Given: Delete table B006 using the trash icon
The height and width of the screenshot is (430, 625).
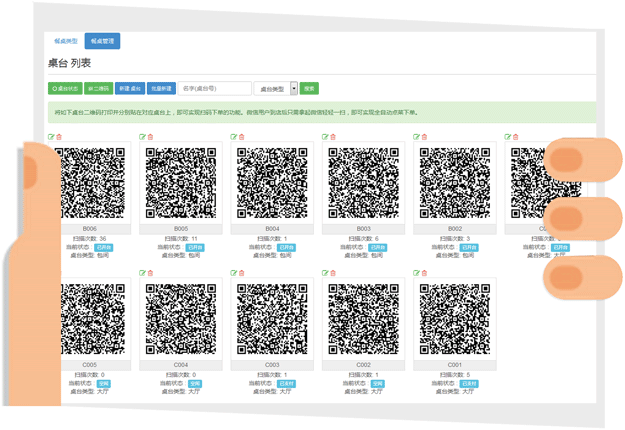Looking at the screenshot, I should [59, 137].
